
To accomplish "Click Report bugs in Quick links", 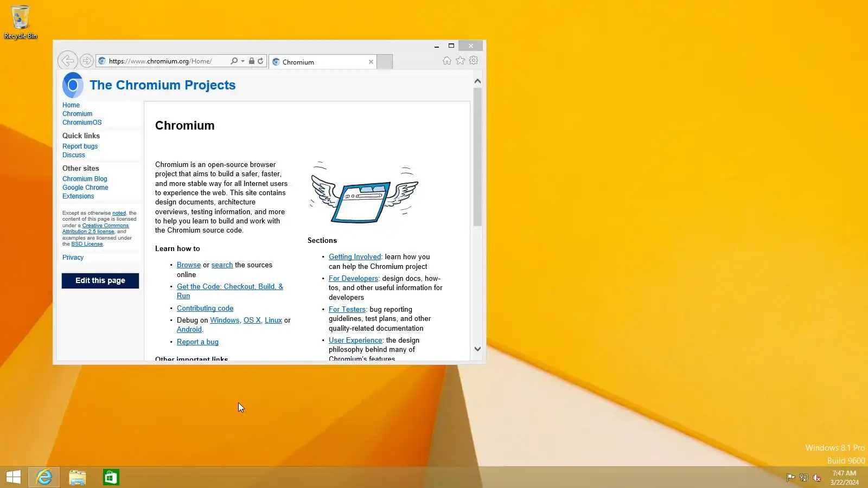I will tap(80, 146).
